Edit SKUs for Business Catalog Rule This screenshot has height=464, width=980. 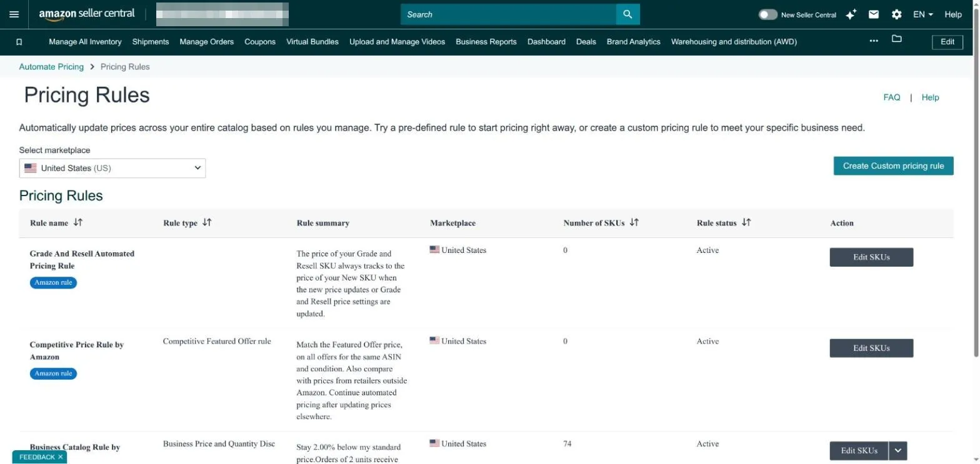[x=859, y=451]
